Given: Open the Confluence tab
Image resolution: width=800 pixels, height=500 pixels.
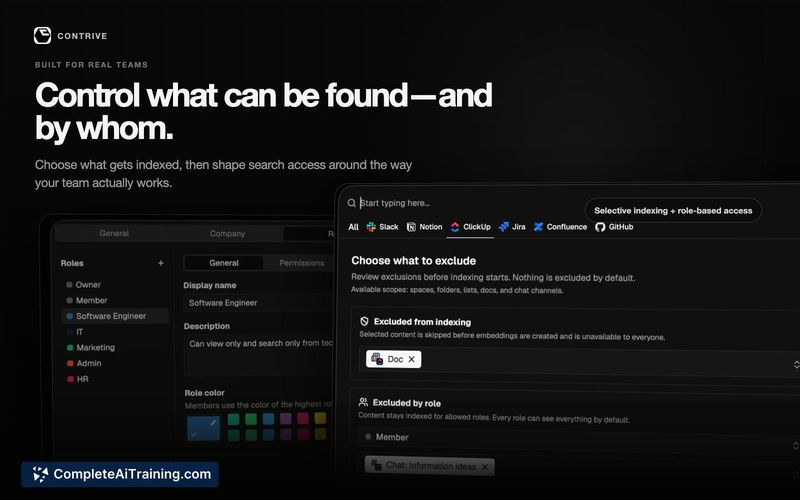Looking at the screenshot, I should [x=560, y=227].
